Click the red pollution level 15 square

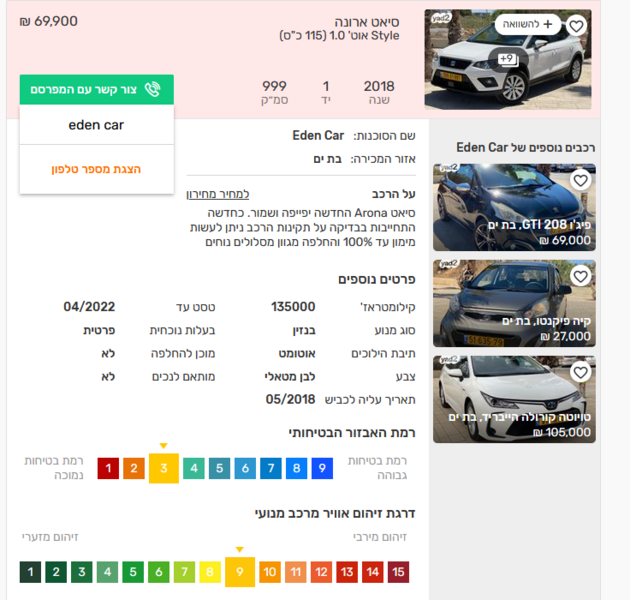tap(398, 572)
